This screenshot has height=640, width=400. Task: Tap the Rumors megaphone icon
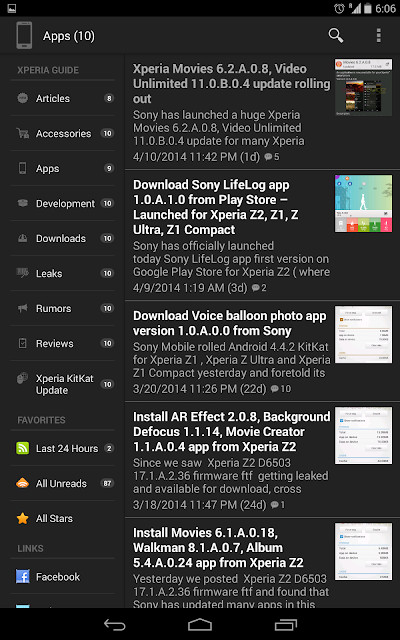point(23,308)
